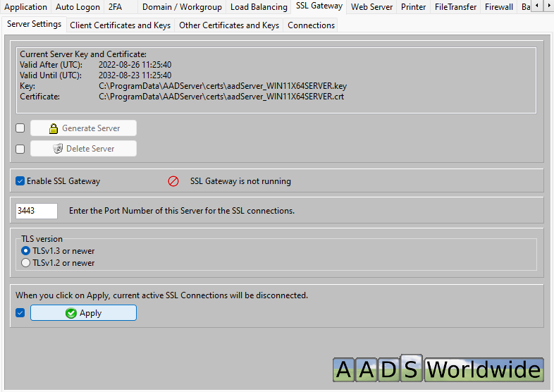Click the AADS Worldwide logo

(438, 369)
